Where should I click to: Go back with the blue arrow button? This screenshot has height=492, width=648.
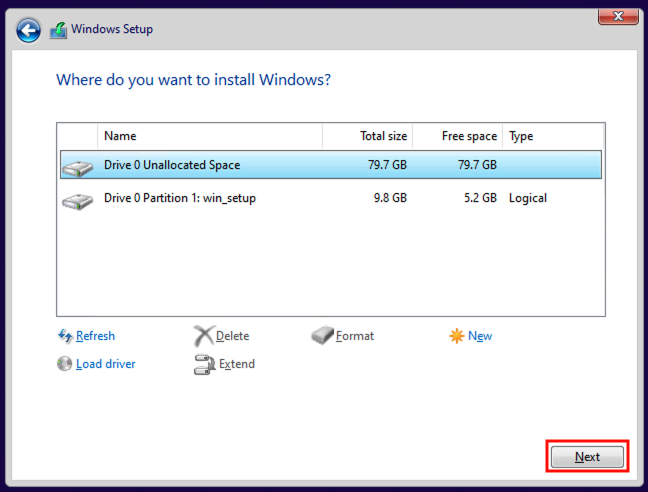(x=29, y=30)
